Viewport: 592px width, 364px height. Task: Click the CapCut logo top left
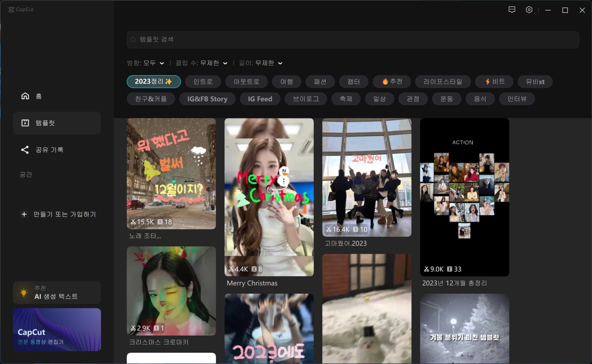[x=21, y=9]
